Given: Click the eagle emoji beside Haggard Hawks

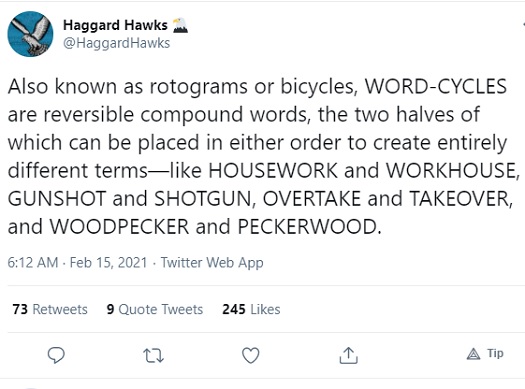Looking at the screenshot, I should point(180,25).
